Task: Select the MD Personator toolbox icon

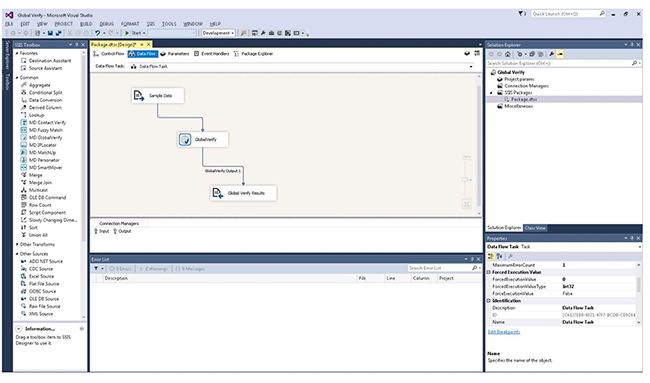Action: click(x=24, y=160)
